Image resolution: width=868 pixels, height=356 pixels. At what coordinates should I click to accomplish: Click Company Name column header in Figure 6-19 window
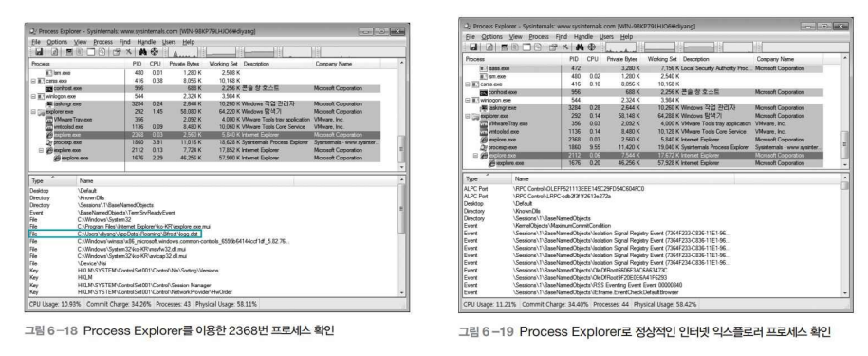[x=775, y=59]
